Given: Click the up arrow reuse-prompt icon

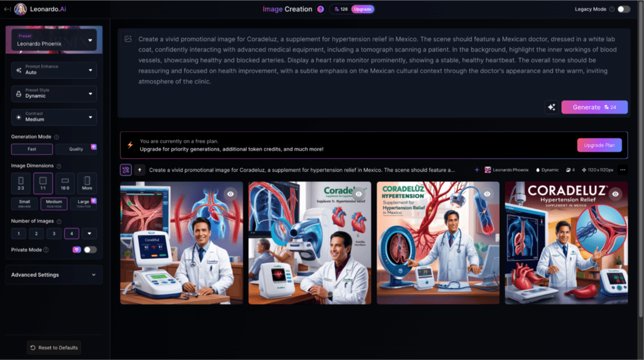Looking at the screenshot, I should pyautogui.click(x=140, y=170).
